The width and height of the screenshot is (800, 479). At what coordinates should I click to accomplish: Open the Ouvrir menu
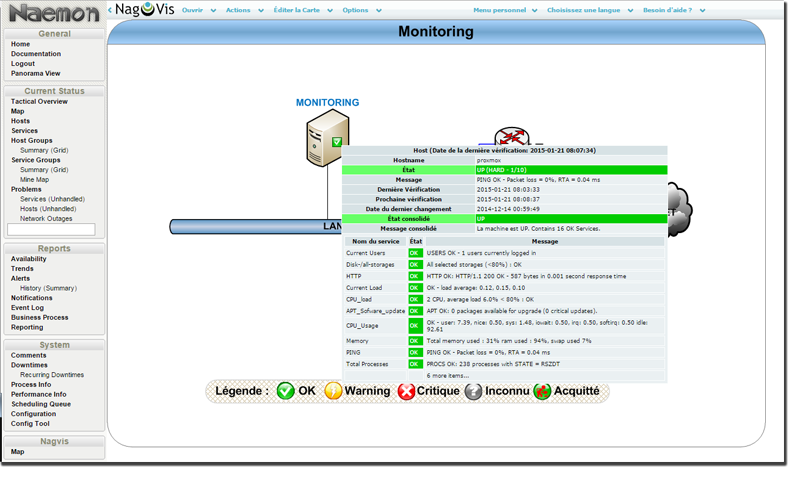[192, 10]
